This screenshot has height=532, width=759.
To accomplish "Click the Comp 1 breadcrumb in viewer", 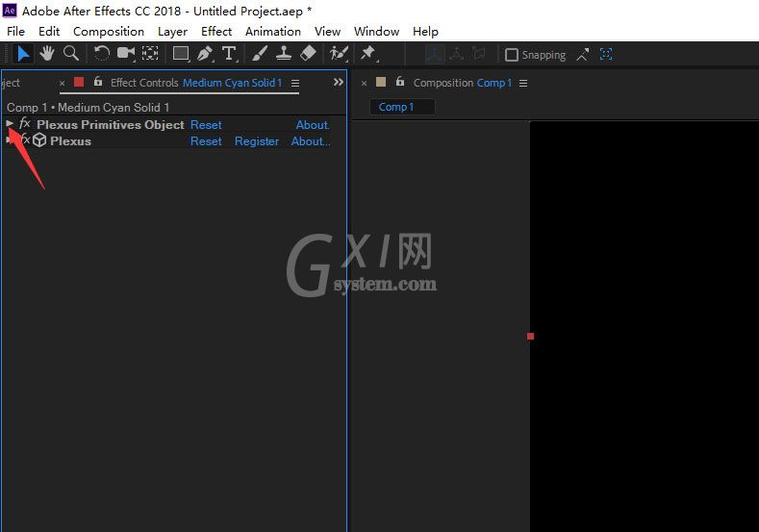I will point(396,107).
